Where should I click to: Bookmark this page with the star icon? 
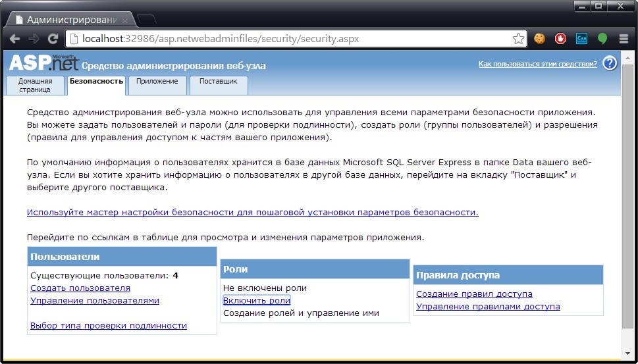tap(518, 39)
